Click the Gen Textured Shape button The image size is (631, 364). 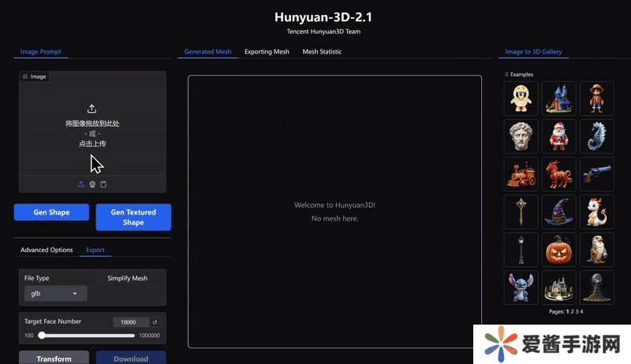(133, 217)
